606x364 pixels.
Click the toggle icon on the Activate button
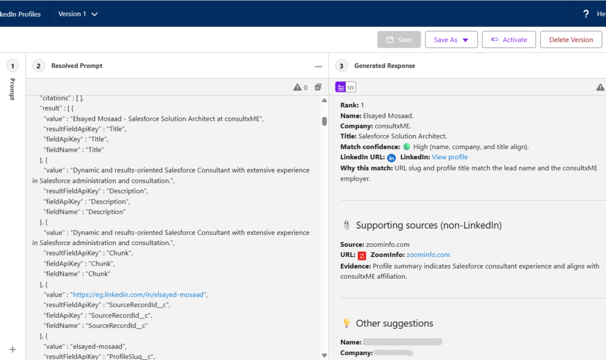coord(494,40)
